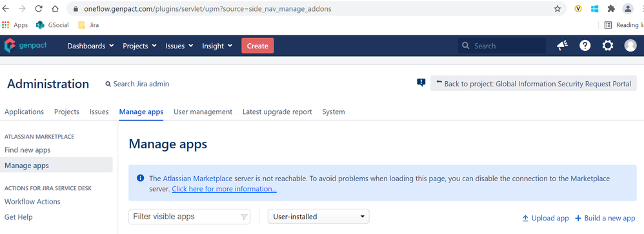Expand the Dashboards menu
Viewport: 644px width, 234px height.
(90, 46)
